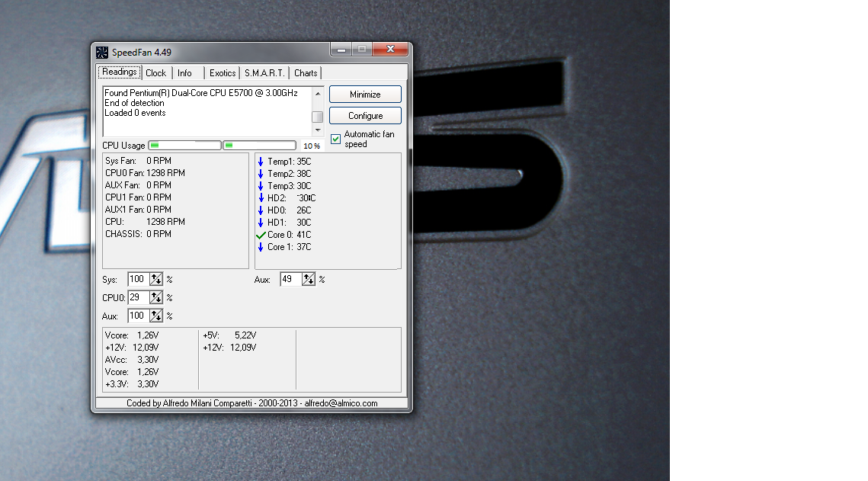Adjust CPU0 speed using its spinner arrows
Image resolution: width=868 pixels, height=481 pixels.
pos(156,297)
